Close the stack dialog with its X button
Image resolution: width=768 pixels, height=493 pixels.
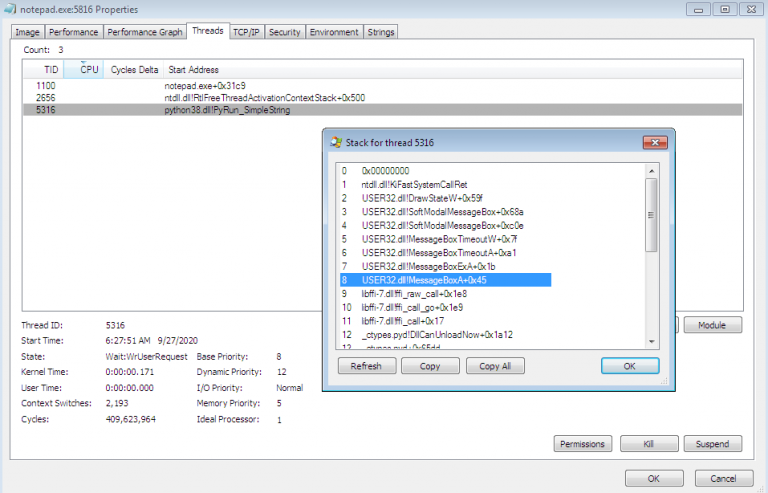(653, 143)
